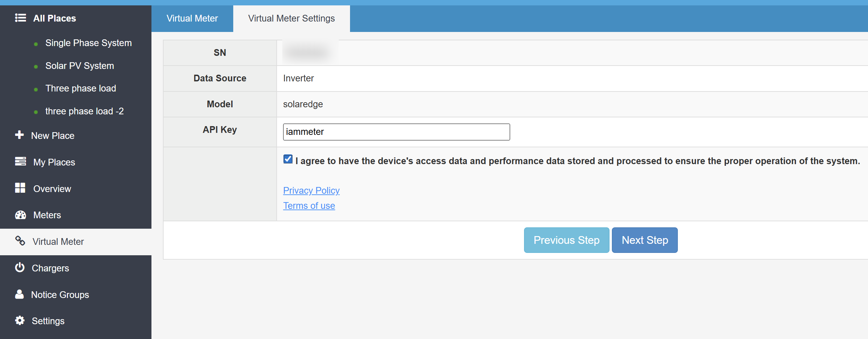This screenshot has height=339, width=868.
Task: Click the API Key row label
Action: [x=220, y=129]
